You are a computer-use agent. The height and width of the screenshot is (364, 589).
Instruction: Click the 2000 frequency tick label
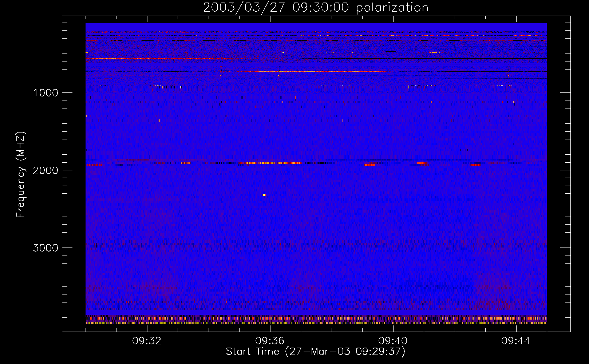[46, 170]
